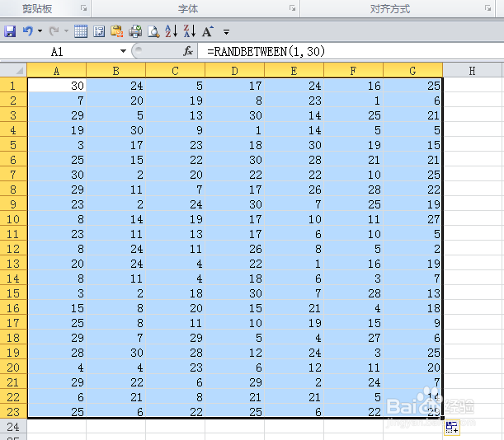The width and height of the screenshot is (504, 440).
Task: Select row 15 header
Action: (x=13, y=293)
